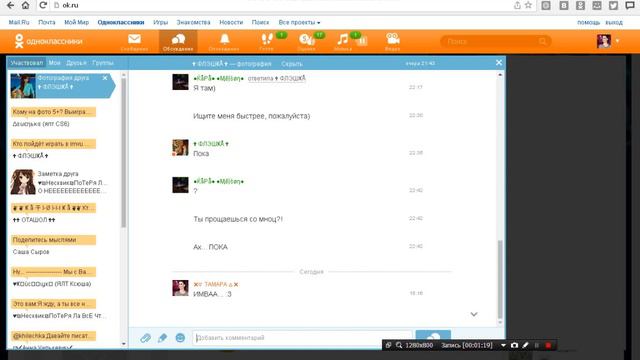Open Почта in the Mail.Ru bar
Screen dimensions: 640x360
coord(47,22)
